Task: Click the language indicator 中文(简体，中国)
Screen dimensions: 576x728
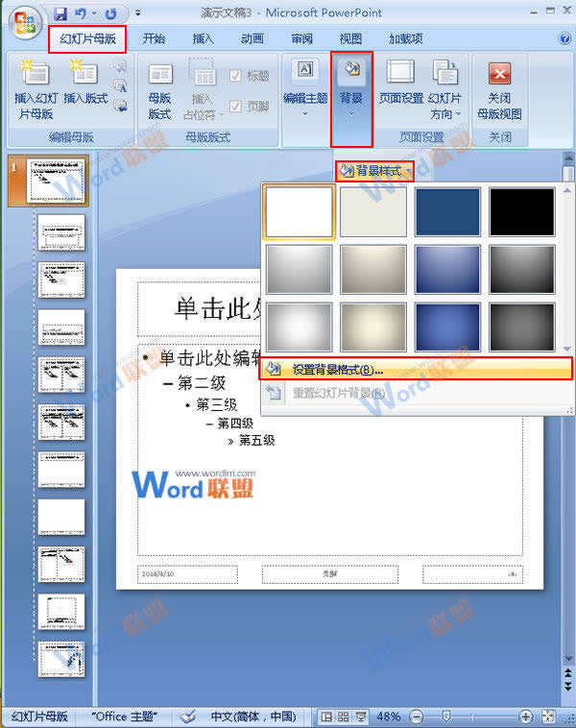Action: pyautogui.click(x=253, y=716)
